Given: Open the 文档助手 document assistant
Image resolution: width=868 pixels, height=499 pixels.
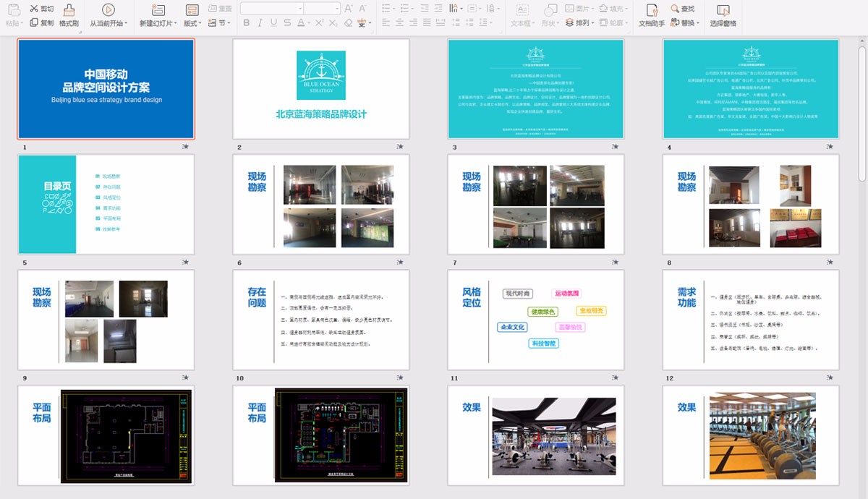Looking at the screenshot, I should 652,15.
